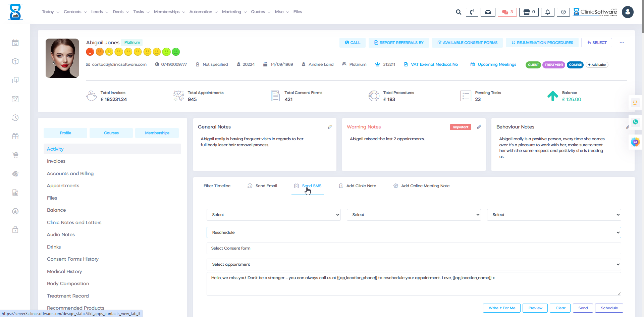Expand the Memberships menu in top bar
This screenshot has width=644, height=317.
point(169,12)
